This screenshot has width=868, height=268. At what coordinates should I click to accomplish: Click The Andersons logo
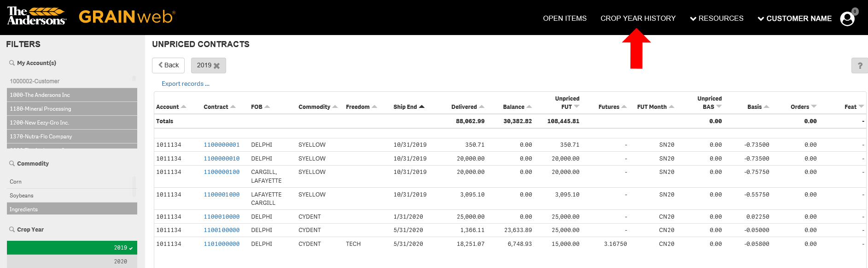[x=37, y=16]
